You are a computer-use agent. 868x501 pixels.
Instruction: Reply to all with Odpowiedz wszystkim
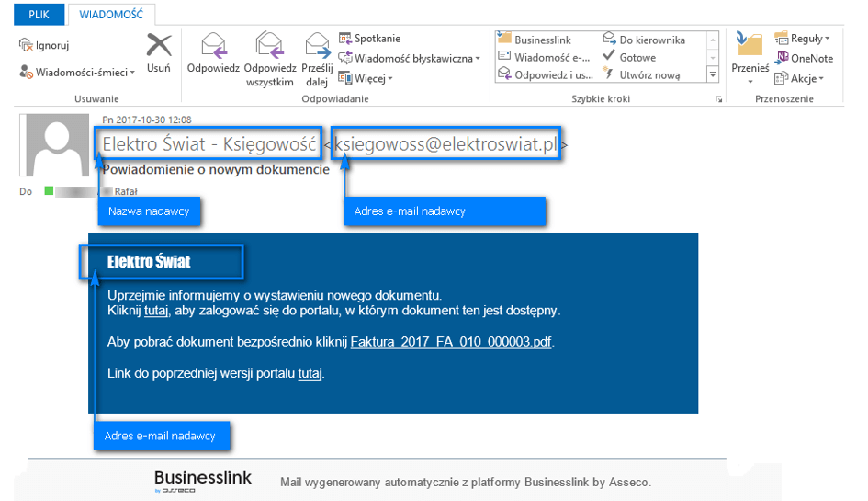[270, 60]
